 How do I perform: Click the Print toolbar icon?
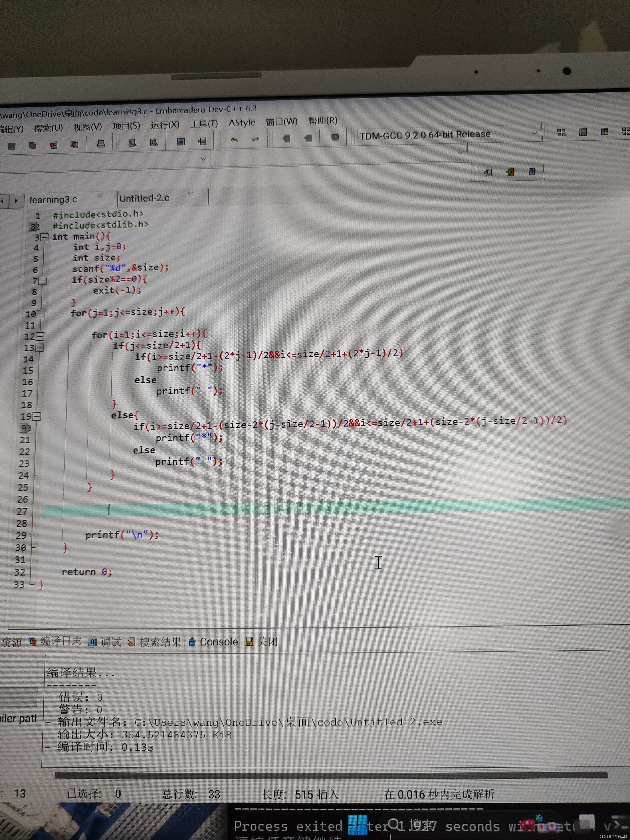[101, 144]
